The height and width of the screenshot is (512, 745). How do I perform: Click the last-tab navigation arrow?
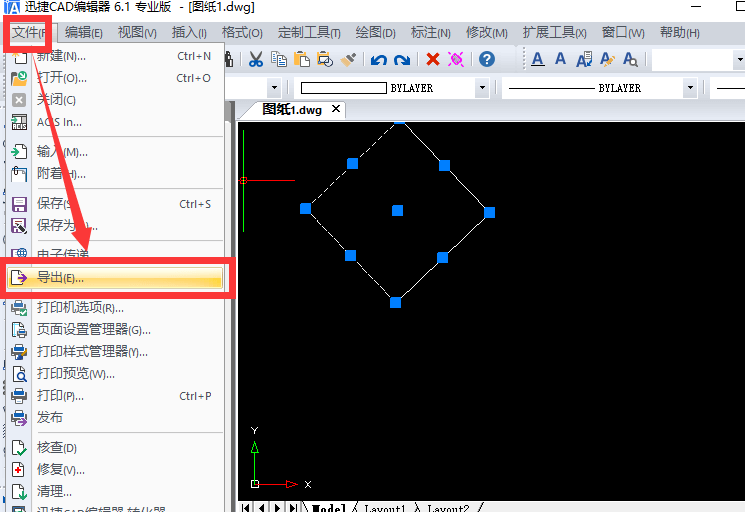(x=294, y=508)
